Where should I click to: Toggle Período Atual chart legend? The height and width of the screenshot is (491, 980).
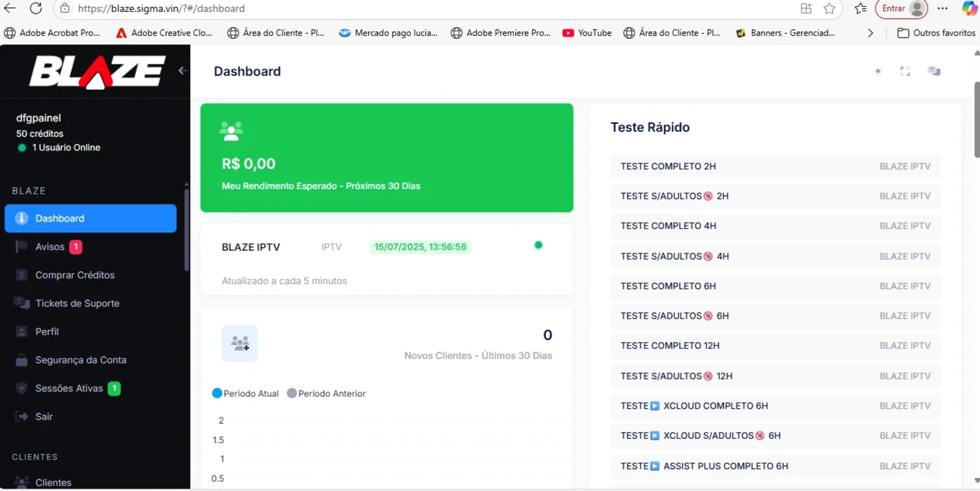246,394
